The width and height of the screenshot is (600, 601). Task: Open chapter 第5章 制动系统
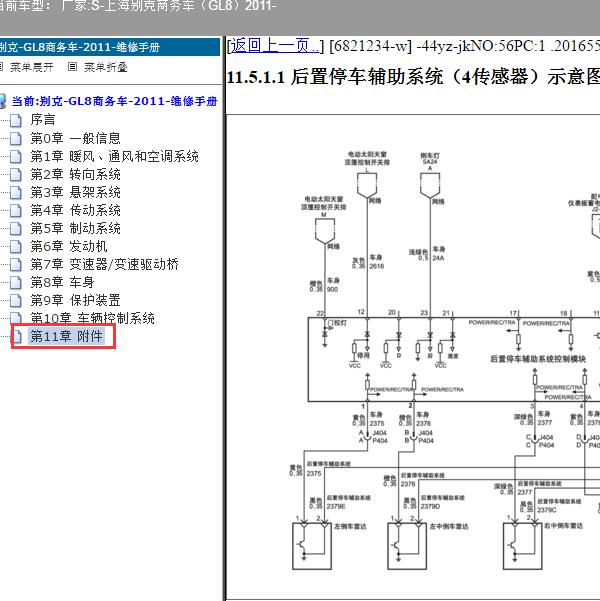click(76, 228)
